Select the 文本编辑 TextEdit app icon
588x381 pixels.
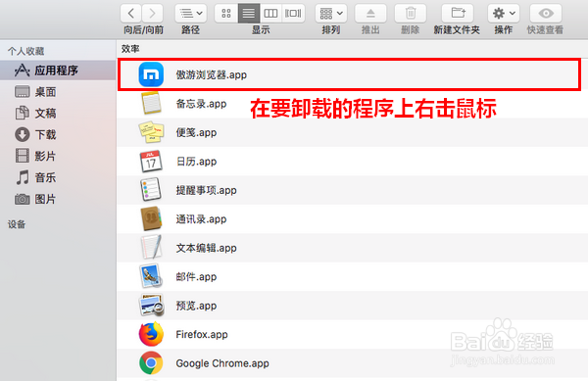point(151,247)
